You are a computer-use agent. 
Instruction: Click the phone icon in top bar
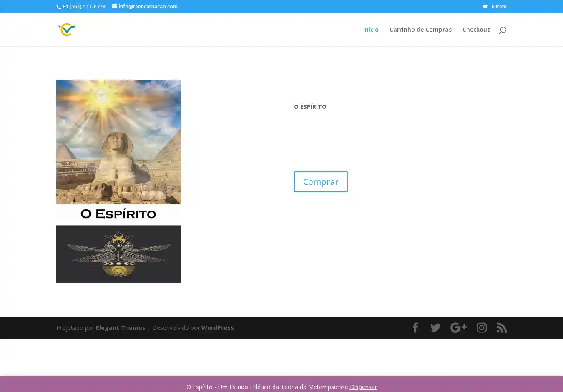(x=59, y=7)
